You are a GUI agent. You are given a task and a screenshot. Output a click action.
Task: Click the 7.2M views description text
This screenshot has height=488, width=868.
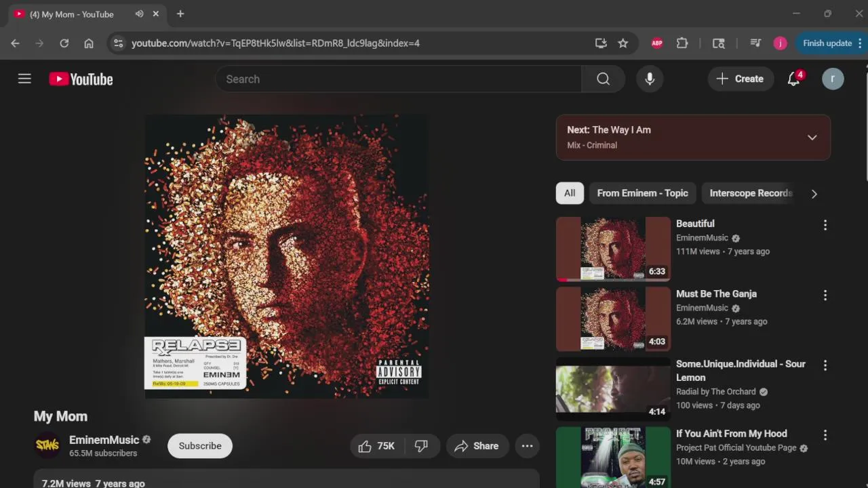point(93,483)
